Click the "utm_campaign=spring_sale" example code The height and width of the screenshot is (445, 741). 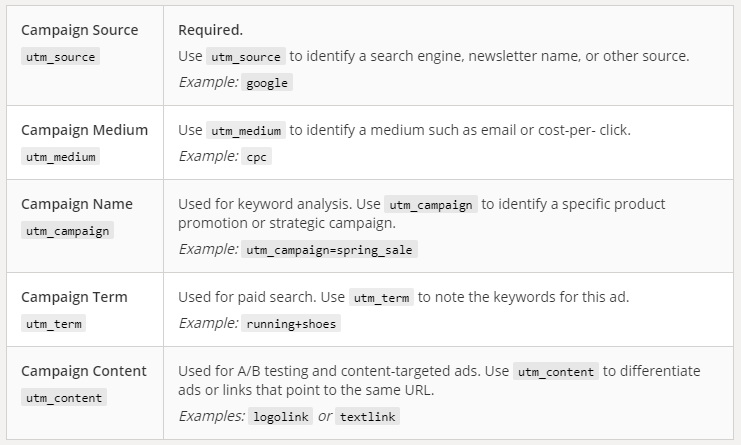(329, 250)
